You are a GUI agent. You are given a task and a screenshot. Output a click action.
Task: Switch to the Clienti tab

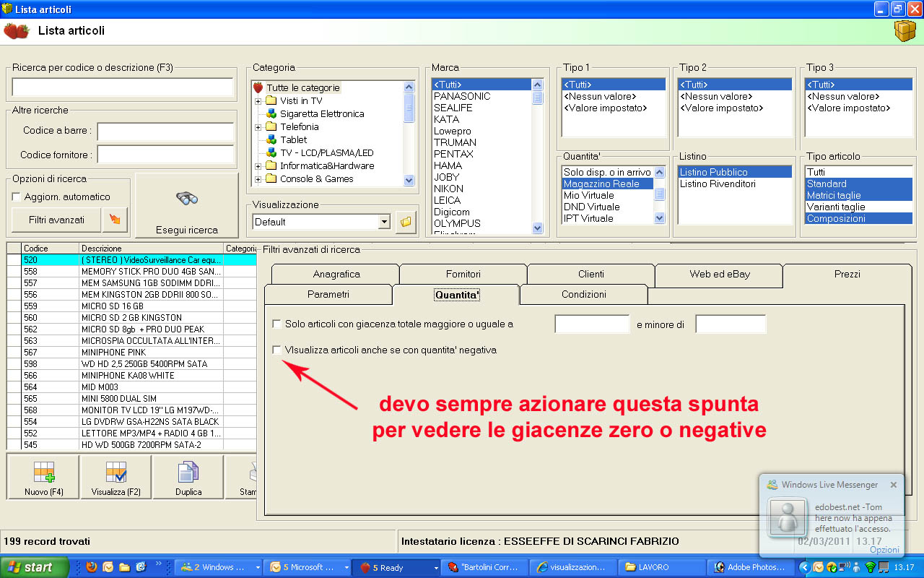click(x=591, y=275)
